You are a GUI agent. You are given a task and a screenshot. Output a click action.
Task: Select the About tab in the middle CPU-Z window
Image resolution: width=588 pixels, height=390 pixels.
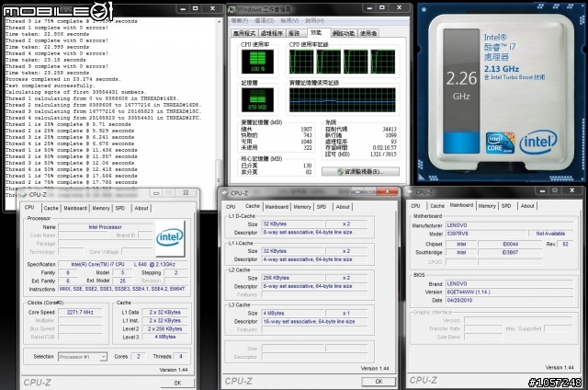[x=343, y=207]
